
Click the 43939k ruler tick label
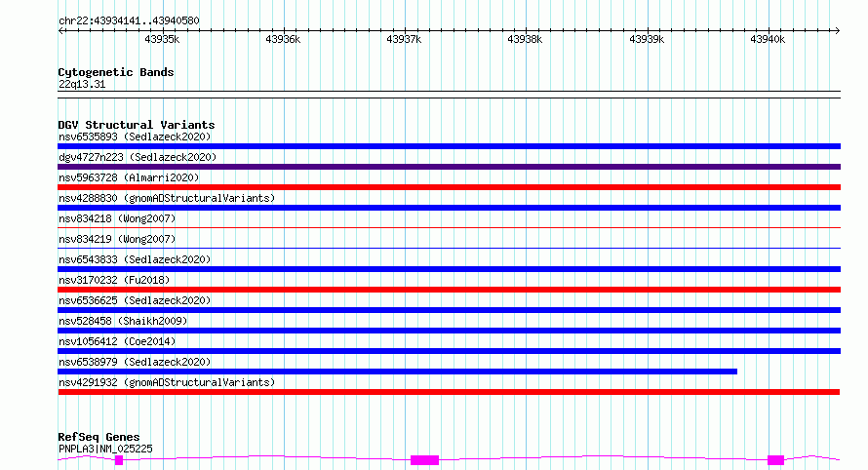coord(647,39)
